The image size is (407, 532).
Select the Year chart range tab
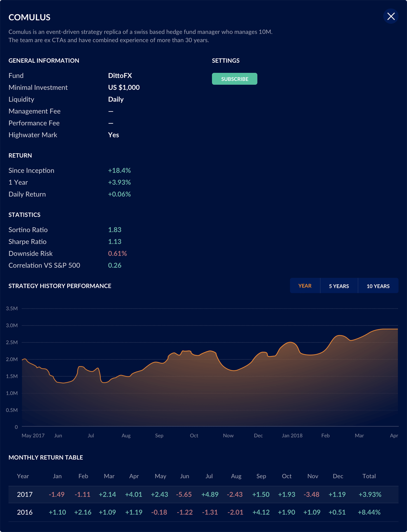(x=305, y=286)
